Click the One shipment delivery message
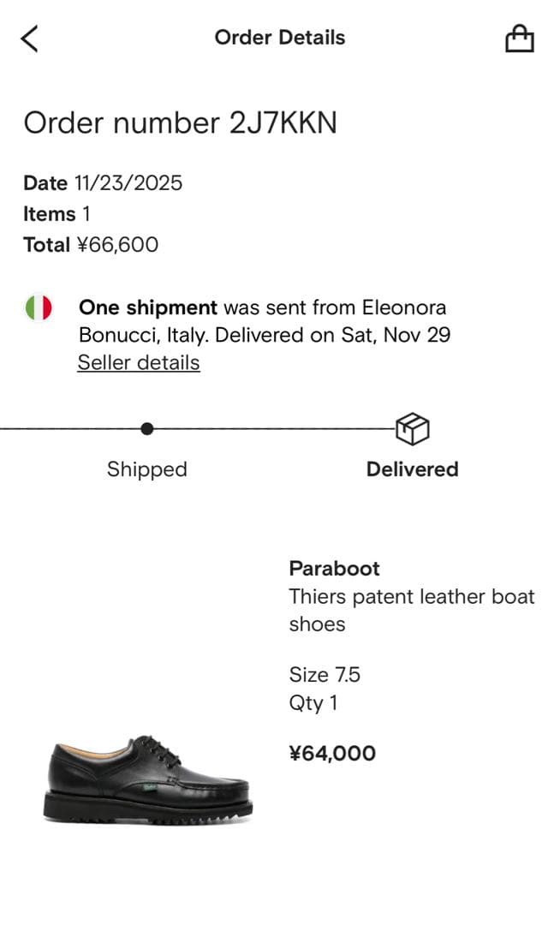560x925 pixels. click(x=264, y=320)
